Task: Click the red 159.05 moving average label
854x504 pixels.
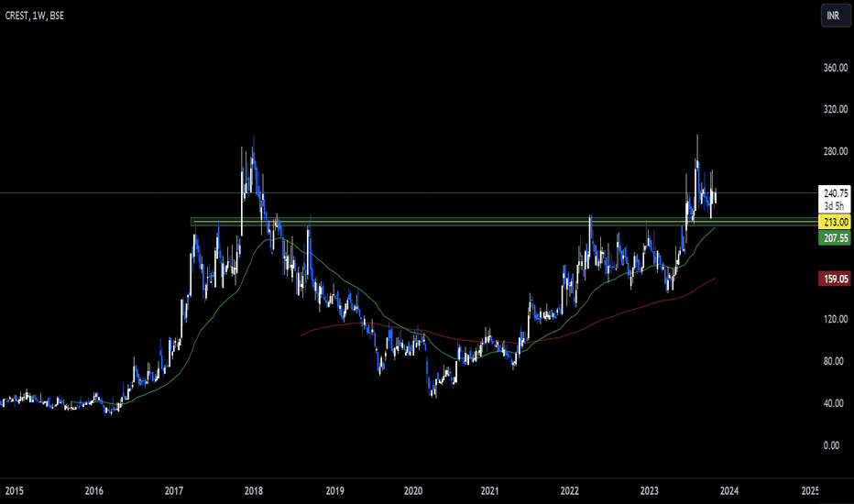Action: 835,279
